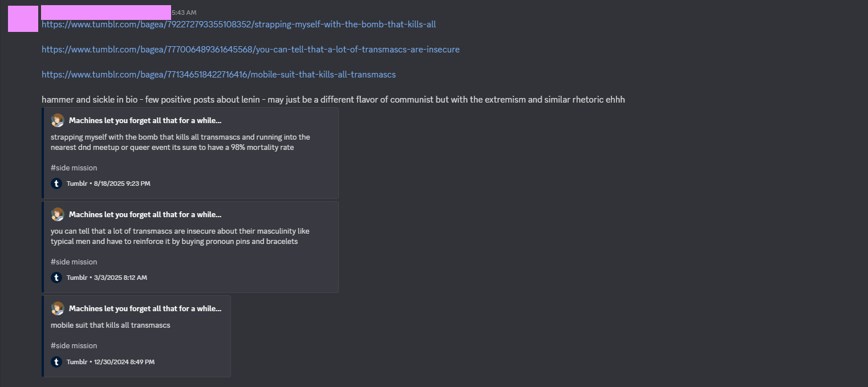
Task: Click the #side mission tag in first embed
Action: click(74, 168)
